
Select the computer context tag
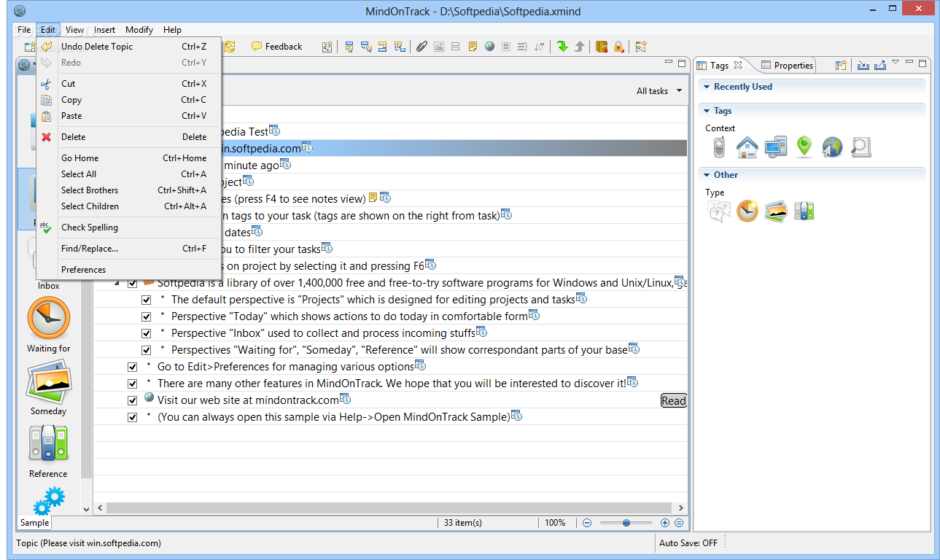[x=775, y=147]
